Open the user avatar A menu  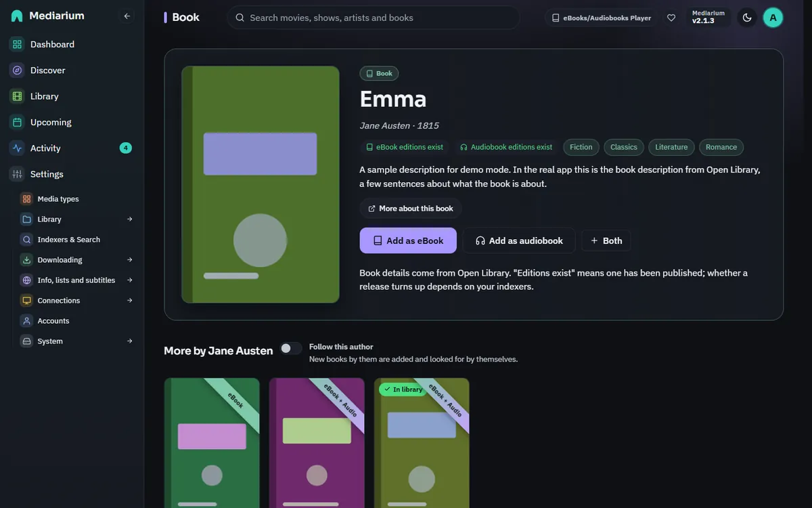click(x=773, y=18)
